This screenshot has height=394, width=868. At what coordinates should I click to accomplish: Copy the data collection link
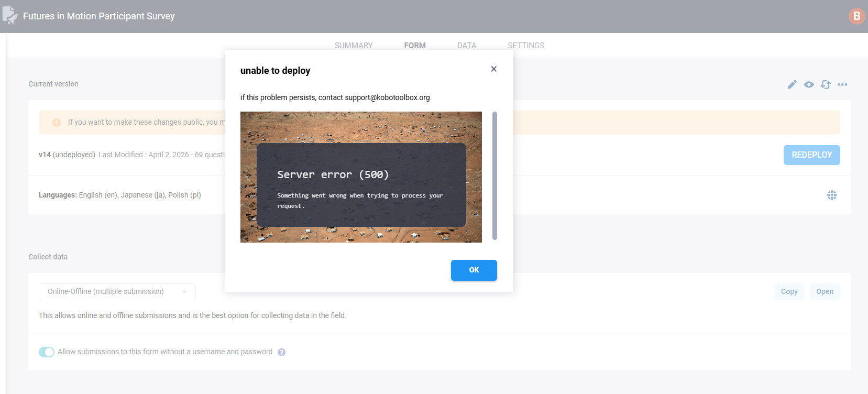(789, 292)
